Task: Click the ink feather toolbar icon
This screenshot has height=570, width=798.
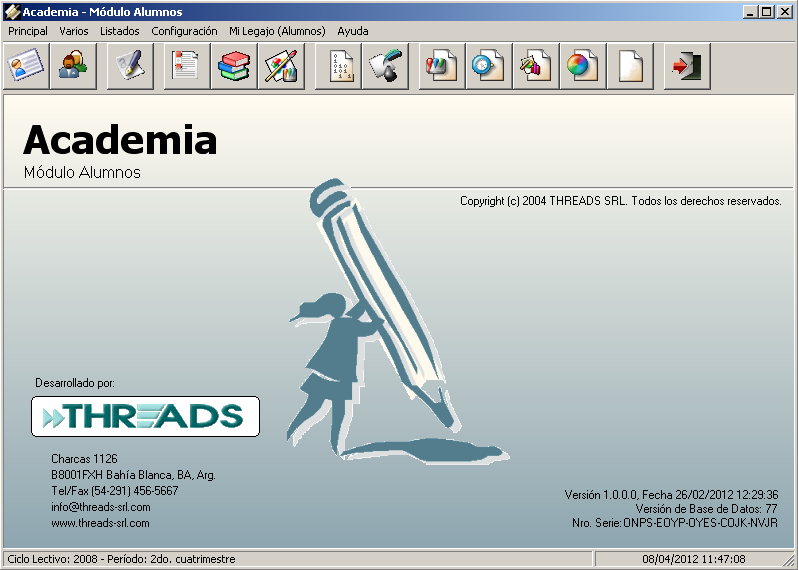Action: pos(385,67)
